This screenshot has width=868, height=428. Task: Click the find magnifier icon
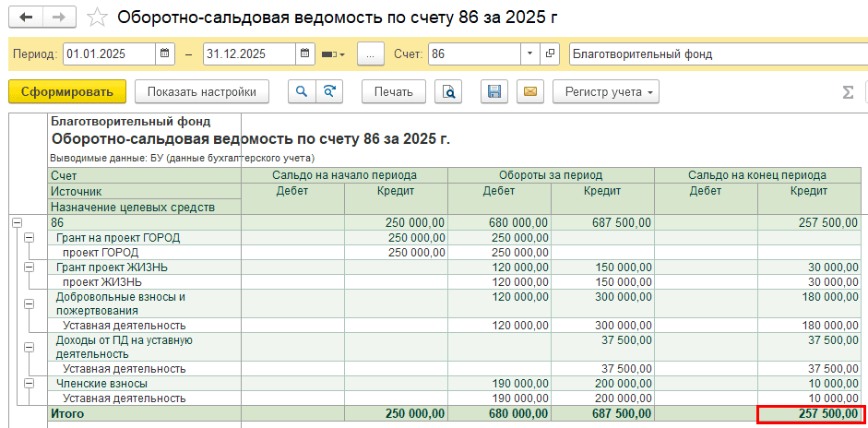tap(301, 91)
